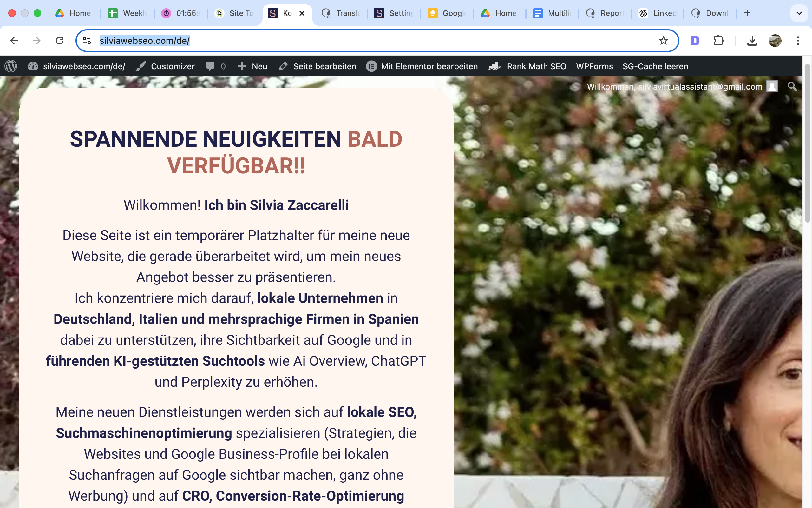The width and height of the screenshot is (812, 508).
Task: Click the brush icon for Customizer
Action: click(x=141, y=66)
